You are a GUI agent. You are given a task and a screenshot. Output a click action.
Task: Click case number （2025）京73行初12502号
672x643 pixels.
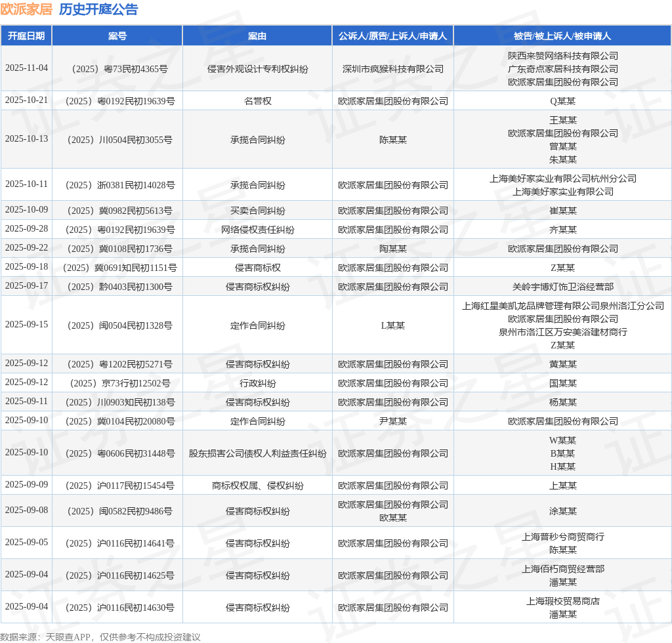pyautogui.click(x=117, y=383)
